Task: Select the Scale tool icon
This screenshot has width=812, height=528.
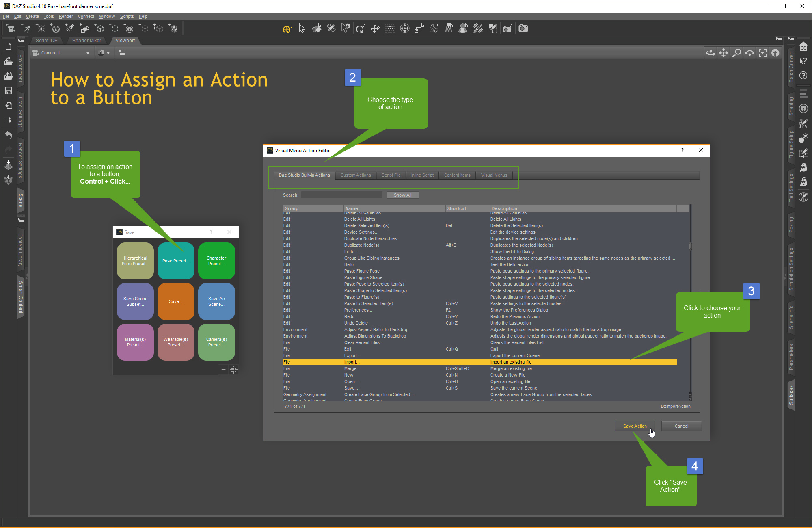Action: [419, 28]
